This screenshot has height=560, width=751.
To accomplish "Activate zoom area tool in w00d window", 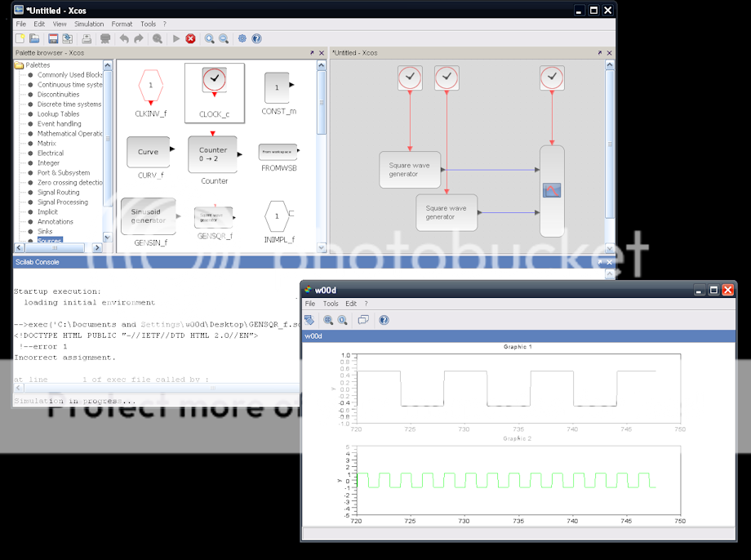I will coord(328,320).
